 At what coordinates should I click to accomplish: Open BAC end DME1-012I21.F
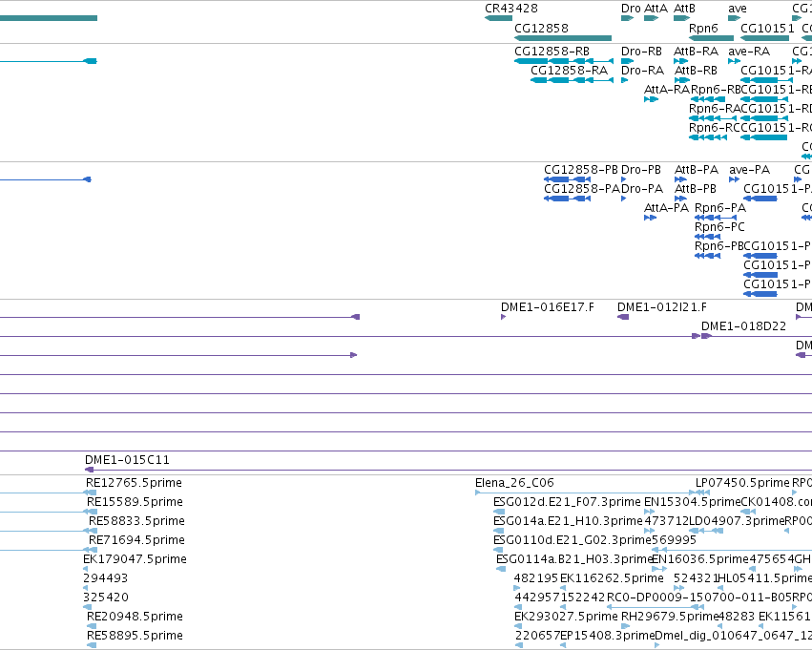pos(662,307)
